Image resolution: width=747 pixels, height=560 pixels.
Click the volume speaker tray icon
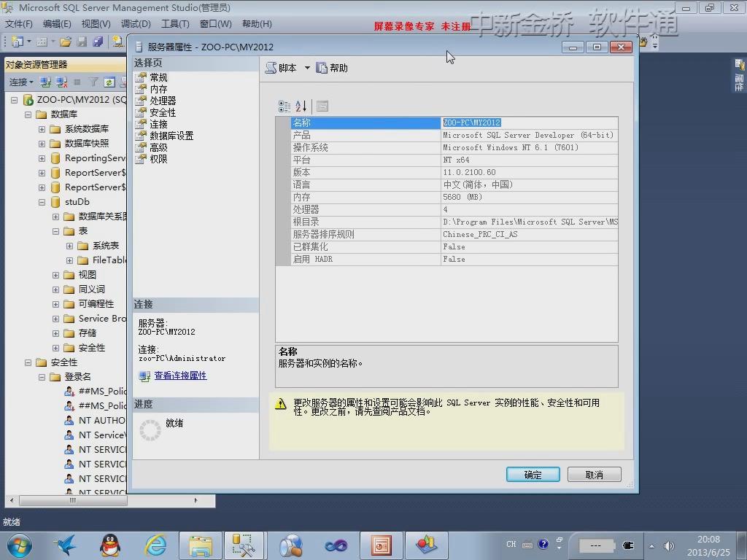pyautogui.click(x=670, y=546)
